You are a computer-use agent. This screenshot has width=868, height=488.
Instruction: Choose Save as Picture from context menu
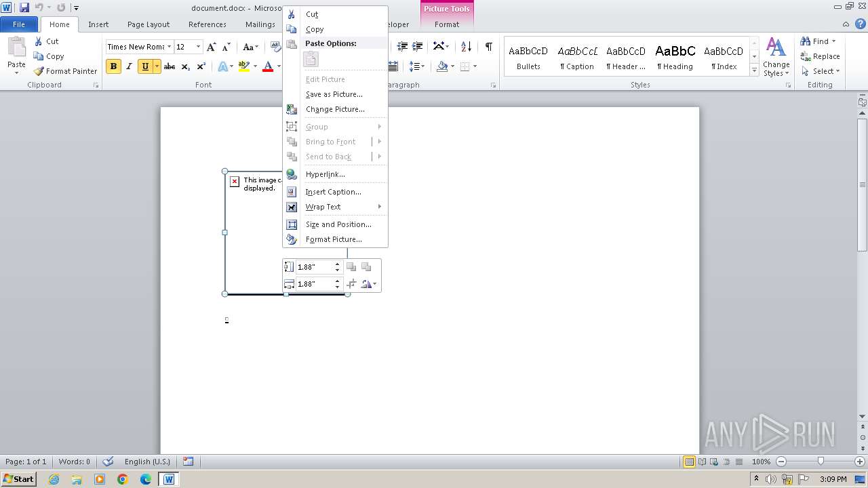335,94
